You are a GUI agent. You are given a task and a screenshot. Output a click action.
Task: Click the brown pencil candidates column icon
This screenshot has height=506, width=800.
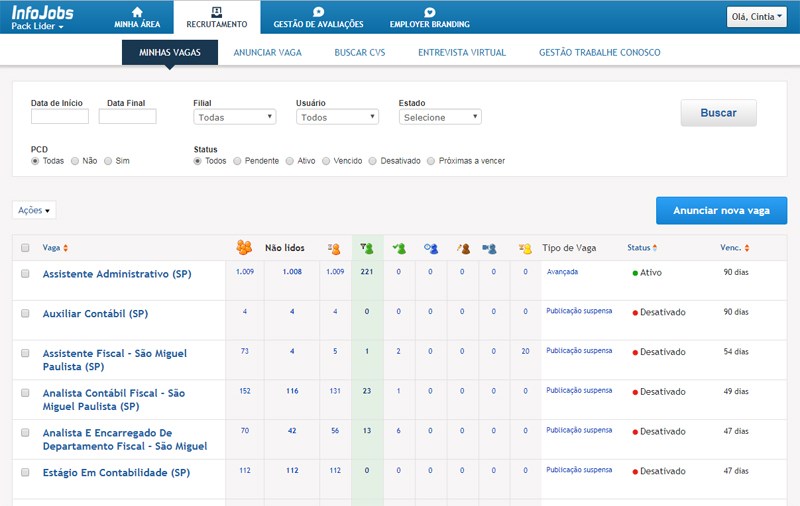(462, 248)
